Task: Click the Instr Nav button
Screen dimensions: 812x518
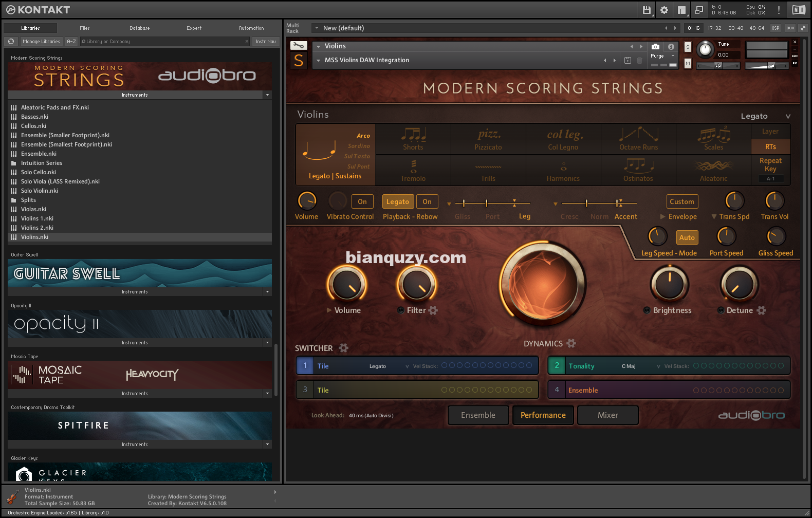Action: [266, 42]
